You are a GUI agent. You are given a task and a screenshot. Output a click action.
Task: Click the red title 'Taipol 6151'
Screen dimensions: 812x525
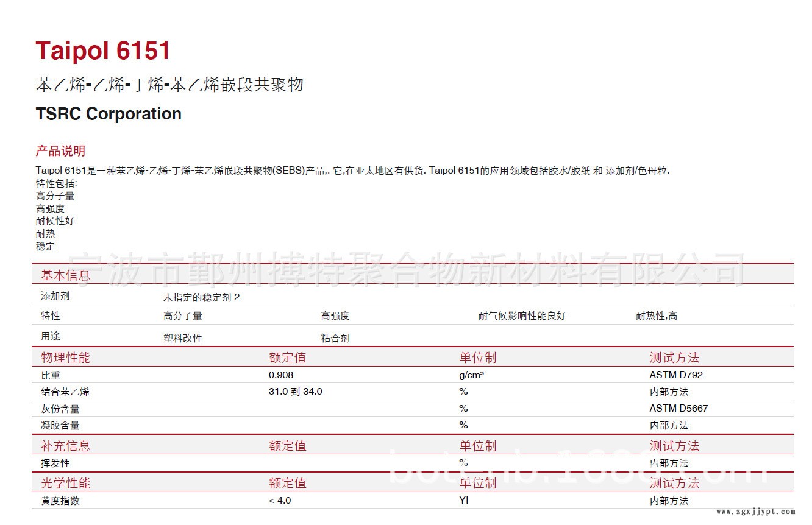click(x=103, y=51)
